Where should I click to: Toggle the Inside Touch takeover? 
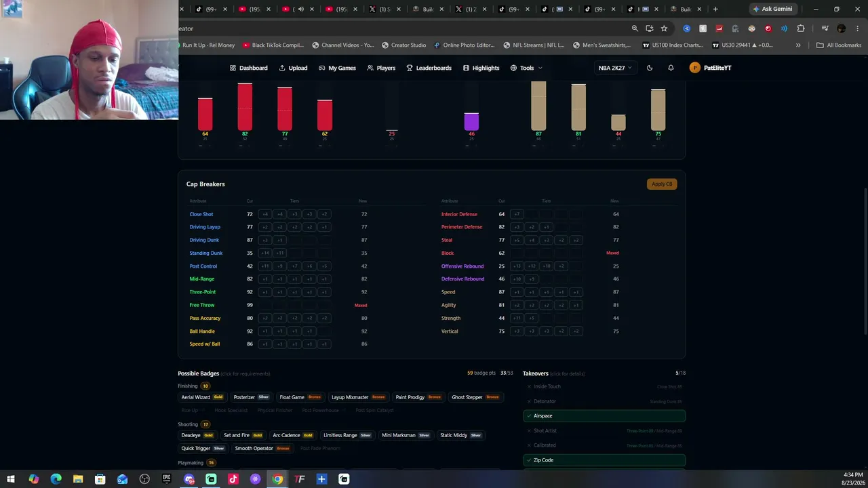tap(604, 386)
